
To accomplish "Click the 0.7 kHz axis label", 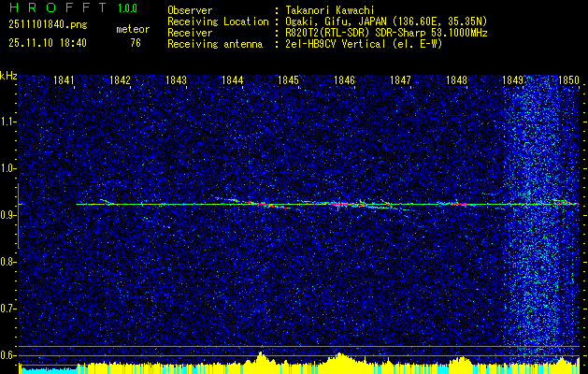I will (7, 309).
